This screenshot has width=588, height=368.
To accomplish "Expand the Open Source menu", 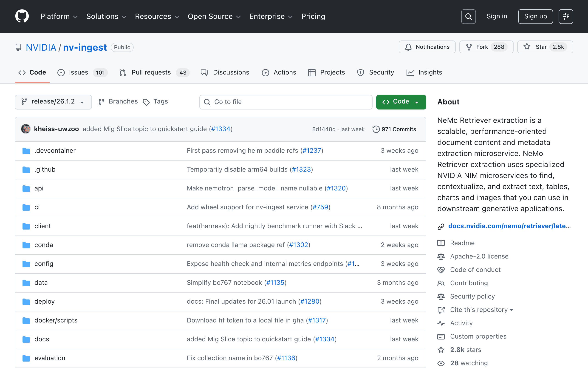I will pyautogui.click(x=214, y=16).
